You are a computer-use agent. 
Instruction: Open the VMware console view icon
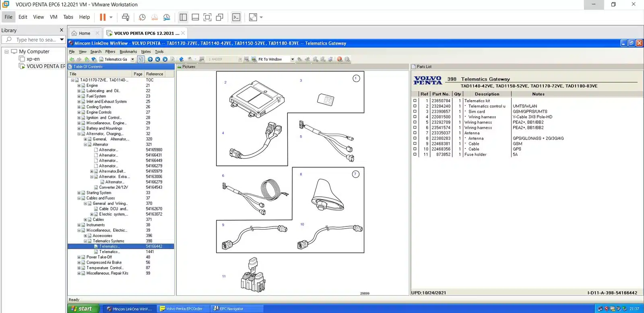[x=236, y=17]
